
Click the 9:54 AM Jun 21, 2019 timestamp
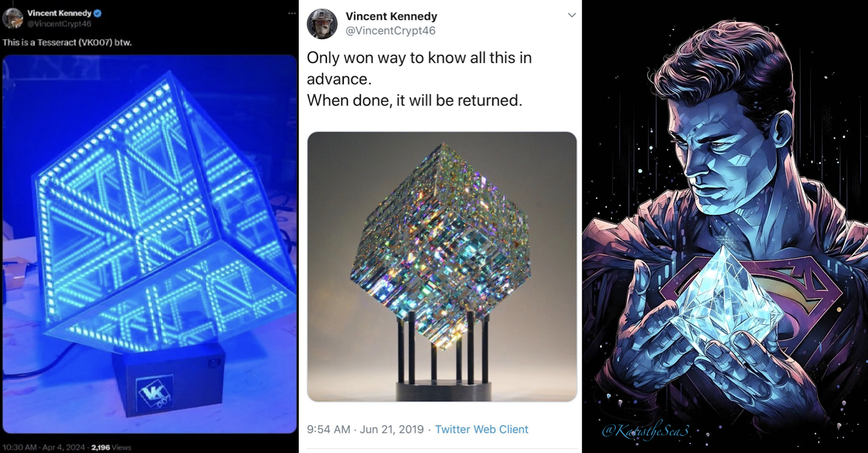(365, 429)
